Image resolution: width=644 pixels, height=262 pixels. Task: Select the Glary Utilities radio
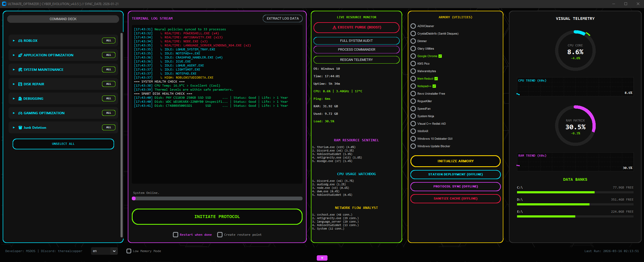(413, 49)
